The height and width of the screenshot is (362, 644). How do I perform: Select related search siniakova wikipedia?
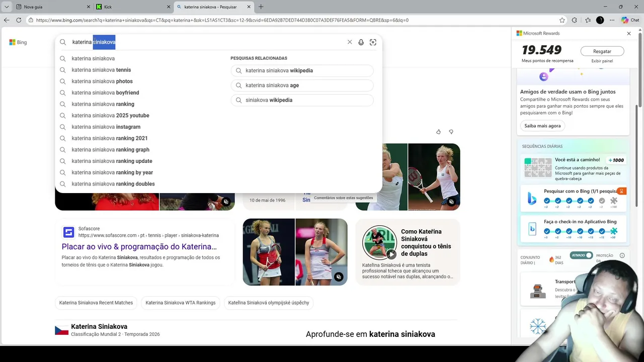(302, 100)
